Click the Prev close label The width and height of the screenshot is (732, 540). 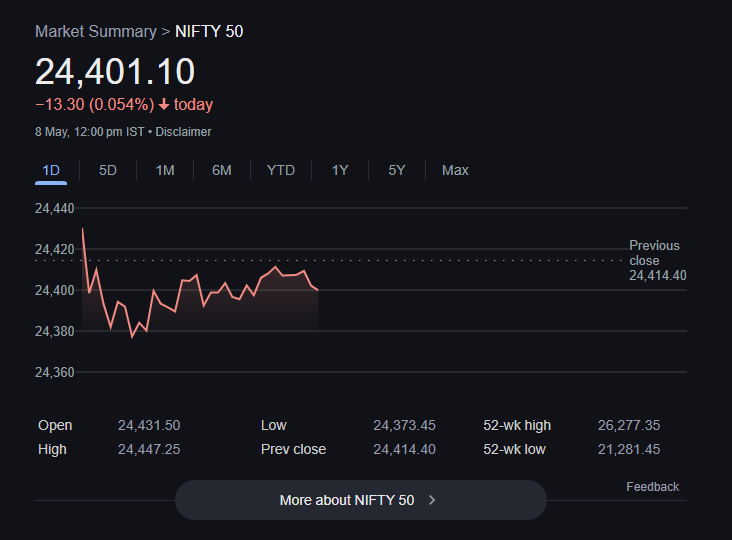293,449
